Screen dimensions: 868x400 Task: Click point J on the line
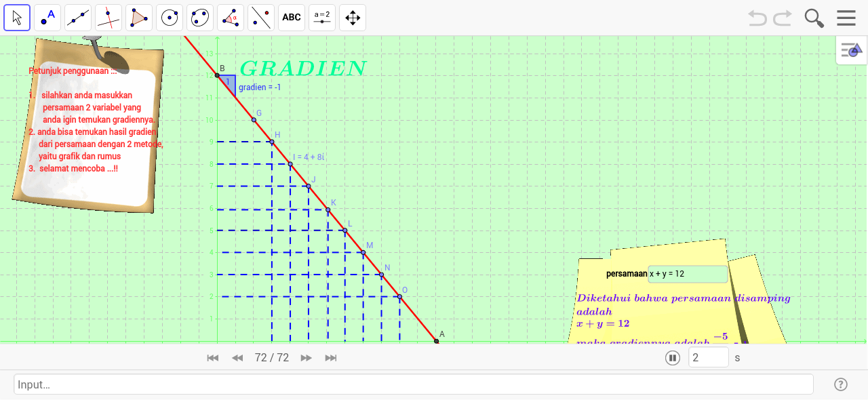pyautogui.click(x=309, y=186)
